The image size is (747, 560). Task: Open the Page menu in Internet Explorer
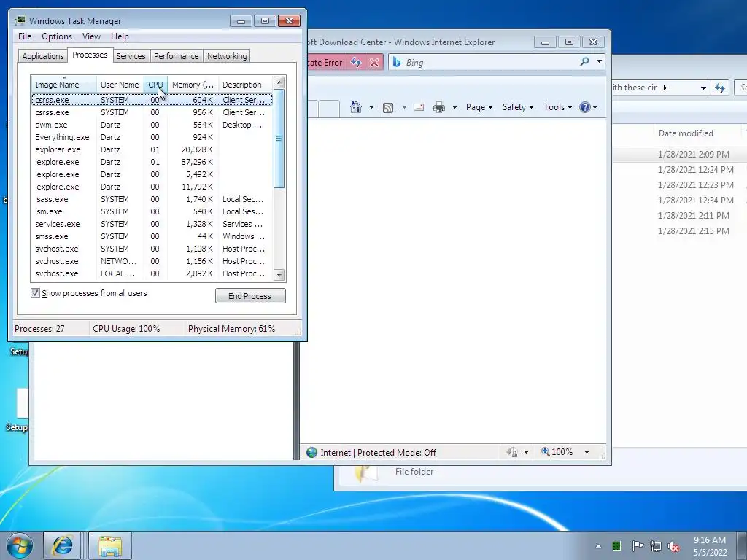[x=479, y=107]
